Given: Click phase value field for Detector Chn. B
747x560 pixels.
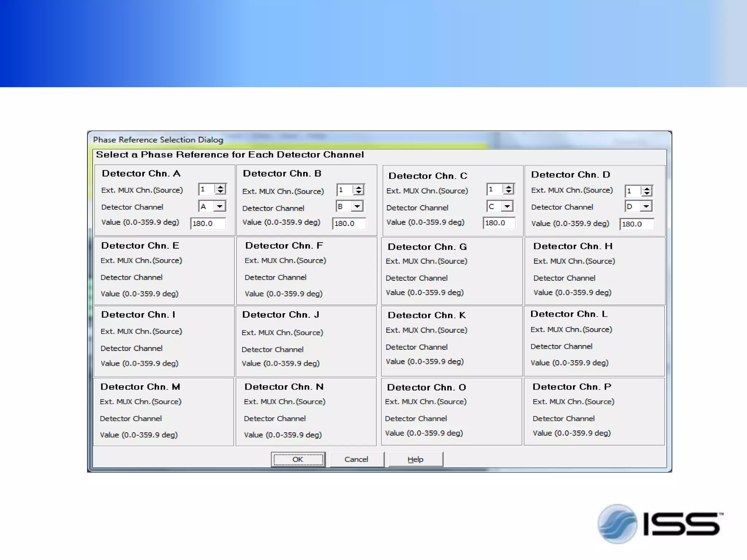Looking at the screenshot, I should click(x=349, y=223).
